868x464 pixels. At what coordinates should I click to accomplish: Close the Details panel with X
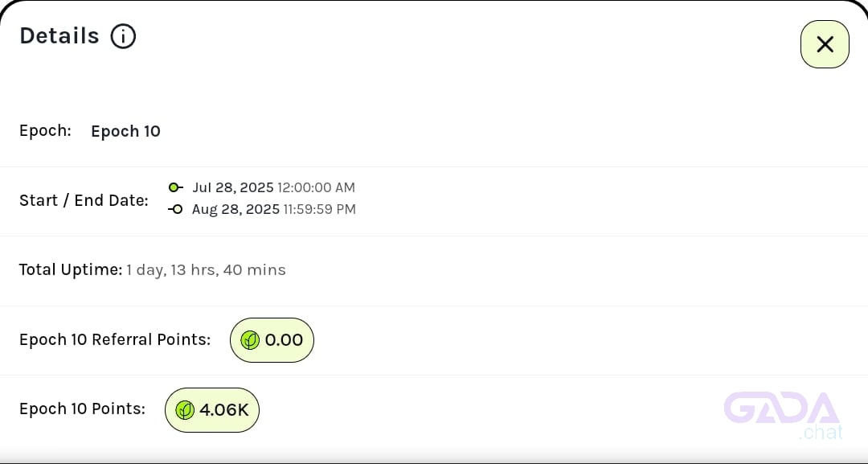825,44
